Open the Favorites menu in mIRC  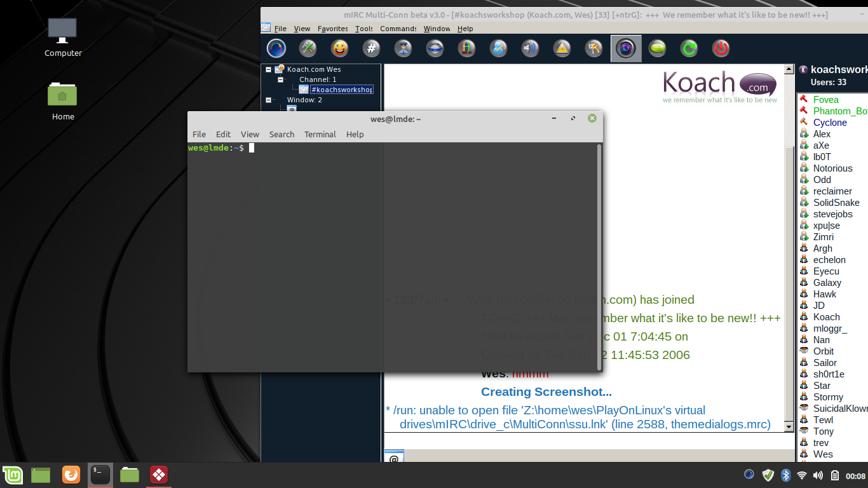pos(332,29)
